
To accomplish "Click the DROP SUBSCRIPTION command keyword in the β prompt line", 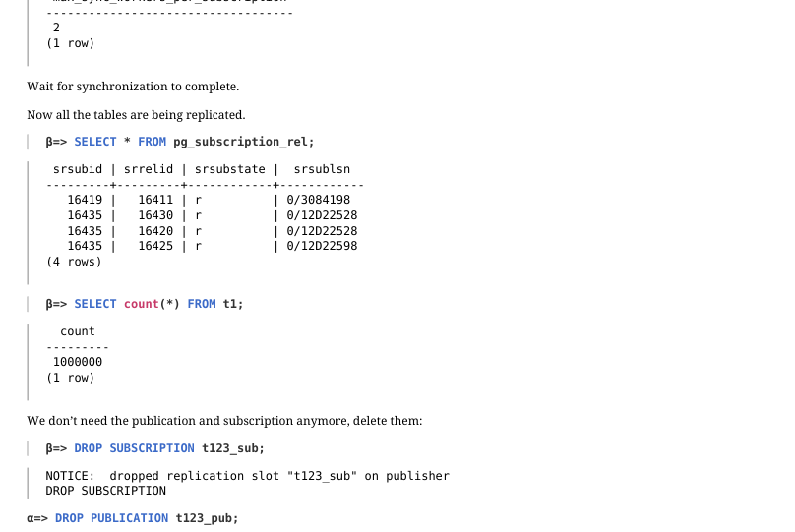I will (135, 449).
